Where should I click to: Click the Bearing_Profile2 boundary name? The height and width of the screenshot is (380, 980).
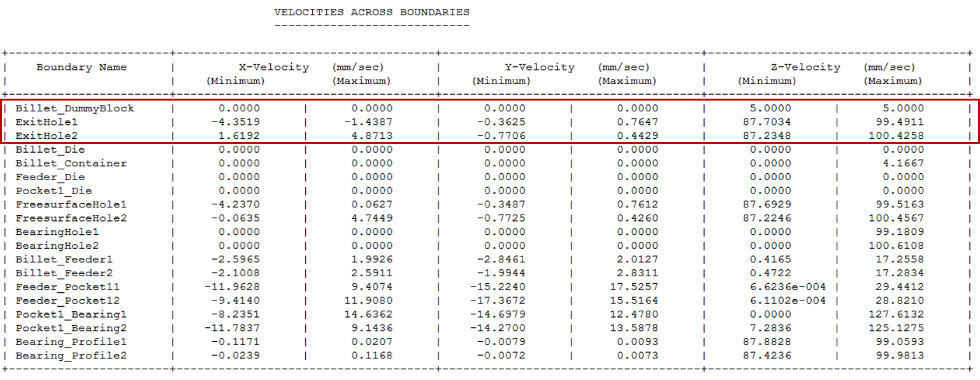tap(71, 356)
